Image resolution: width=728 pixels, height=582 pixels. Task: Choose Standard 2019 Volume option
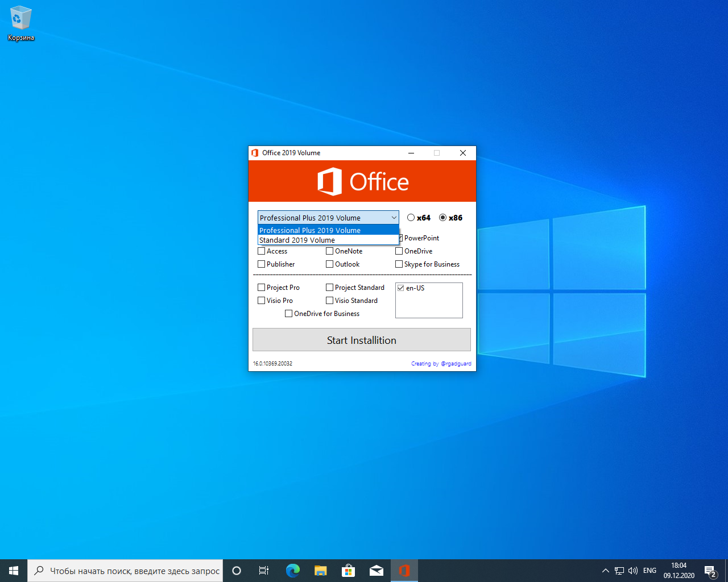pyautogui.click(x=328, y=240)
